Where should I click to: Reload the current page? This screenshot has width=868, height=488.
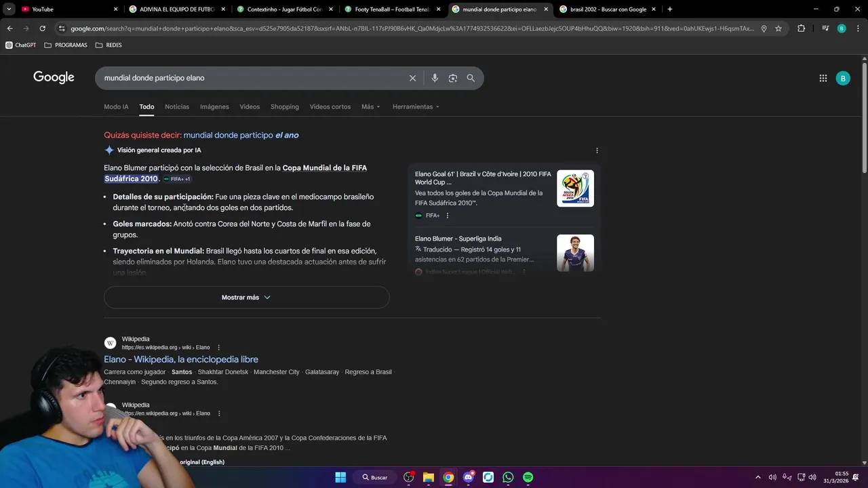coord(42,28)
